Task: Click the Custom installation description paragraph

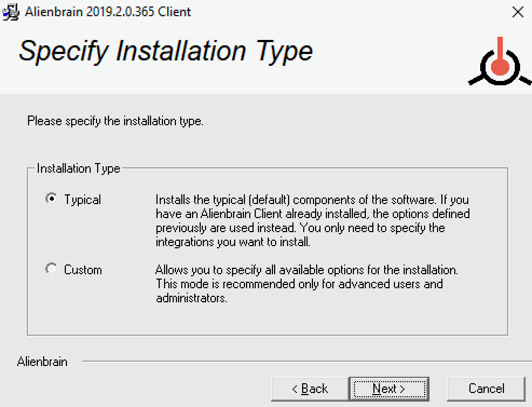Action: click(306, 283)
